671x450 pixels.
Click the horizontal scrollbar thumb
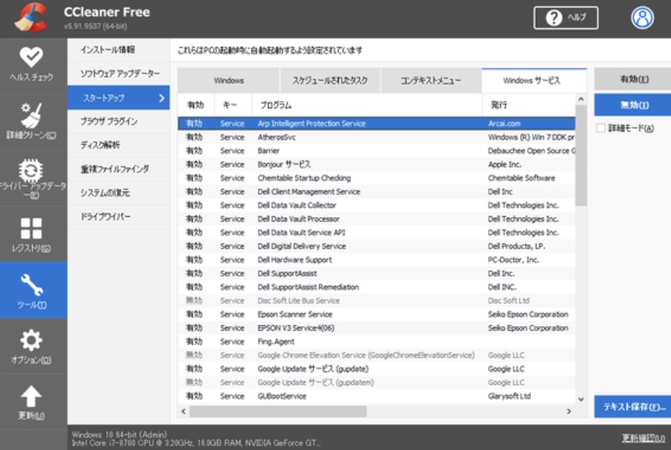click(278, 411)
